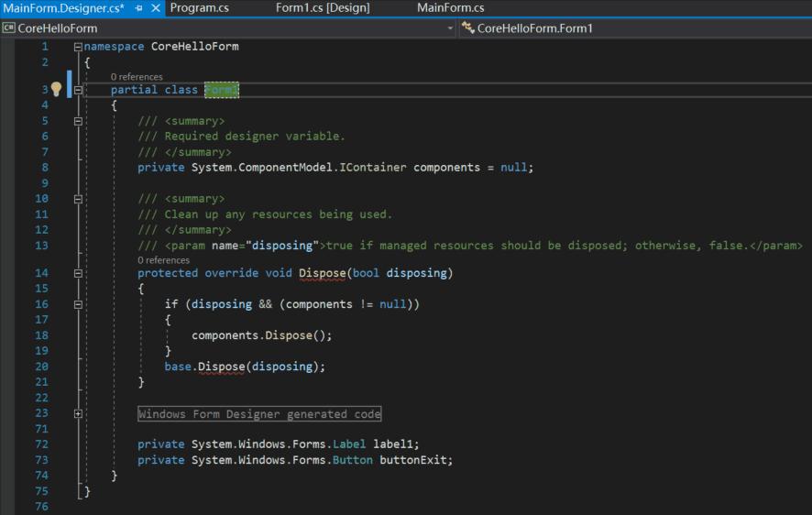Click the 'null' keyword on line 8
The image size is (812, 515).
tap(513, 167)
